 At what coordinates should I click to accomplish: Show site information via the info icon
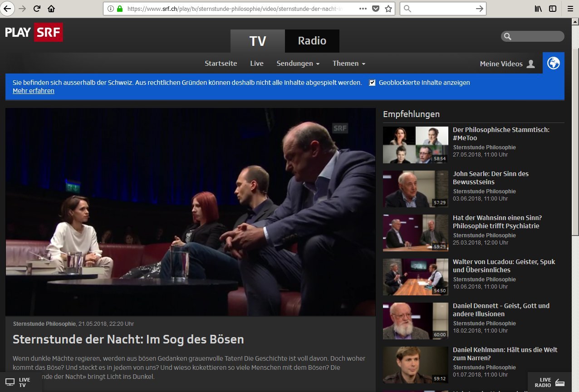click(x=111, y=9)
